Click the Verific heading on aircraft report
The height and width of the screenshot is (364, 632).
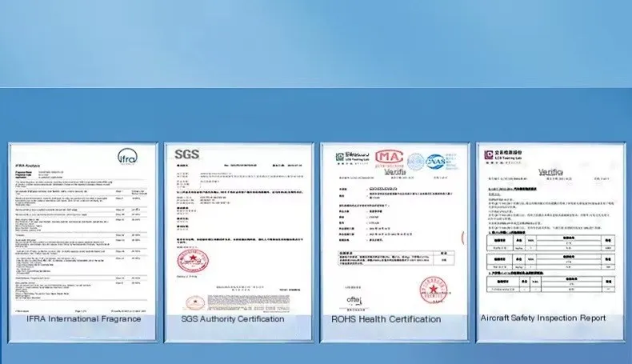[550, 172]
